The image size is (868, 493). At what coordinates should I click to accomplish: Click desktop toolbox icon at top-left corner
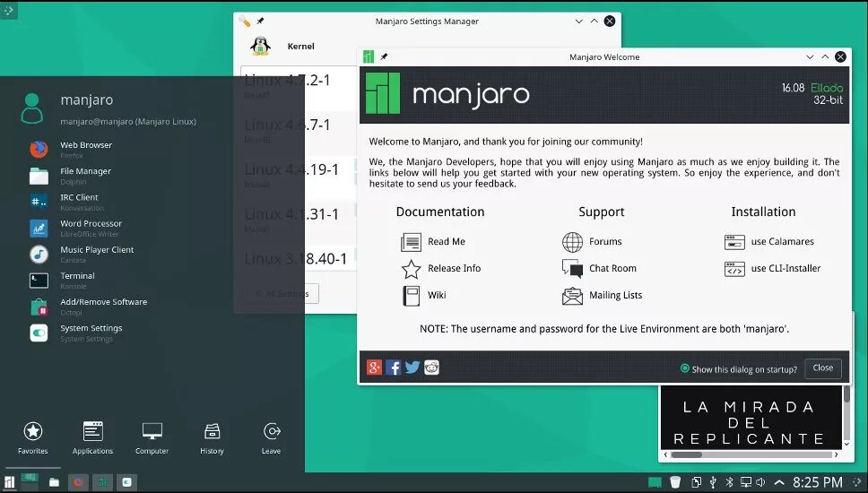click(8, 9)
